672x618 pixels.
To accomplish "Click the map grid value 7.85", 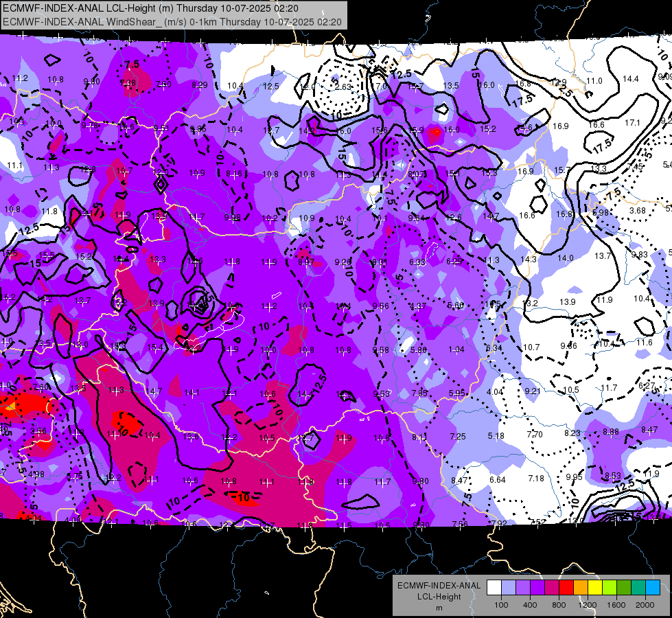I will (419, 393).
